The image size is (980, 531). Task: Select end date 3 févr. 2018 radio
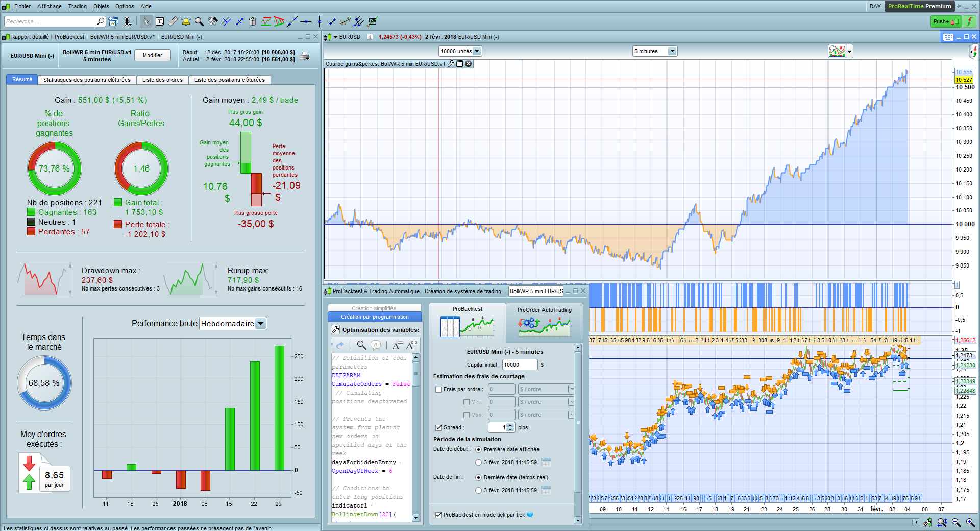click(478, 491)
